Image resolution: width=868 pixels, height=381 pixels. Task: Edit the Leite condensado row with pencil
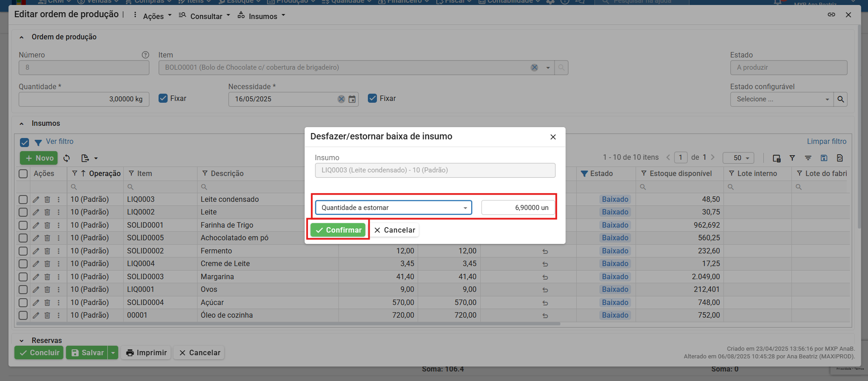(x=36, y=200)
